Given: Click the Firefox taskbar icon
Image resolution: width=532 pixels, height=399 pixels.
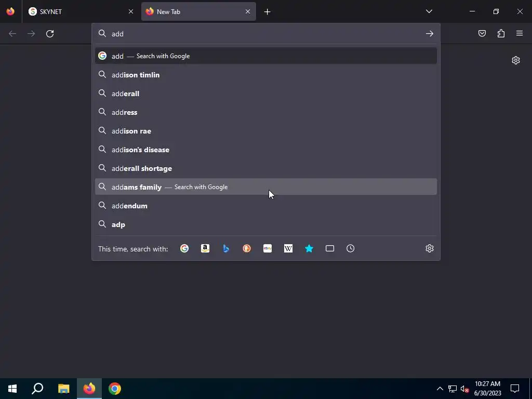Looking at the screenshot, I should click(x=89, y=389).
